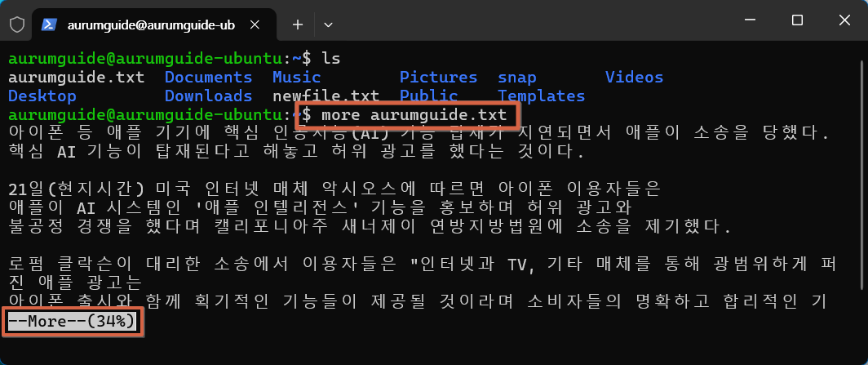Click the aurumguide.txt file name in the ls output
Image resolution: width=868 pixels, height=365 pixels.
tap(77, 77)
